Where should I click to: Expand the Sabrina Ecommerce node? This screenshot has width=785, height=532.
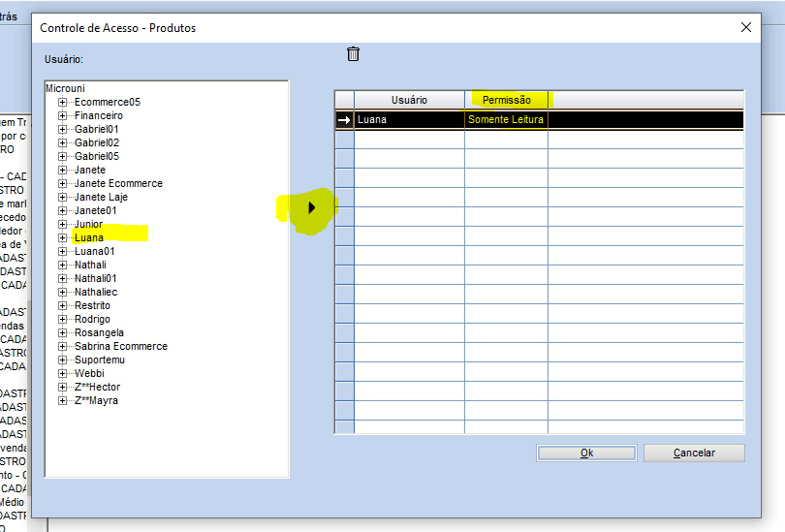tap(63, 346)
